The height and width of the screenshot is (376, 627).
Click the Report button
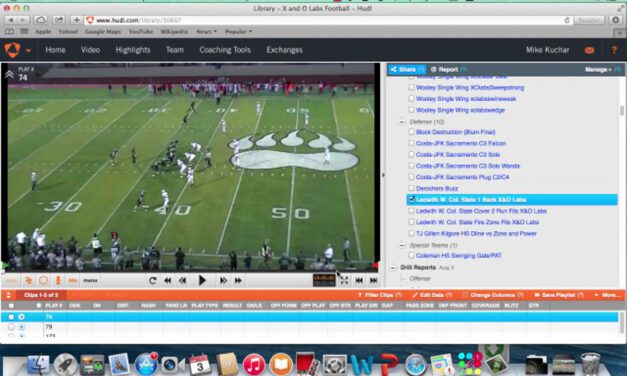(x=448, y=69)
